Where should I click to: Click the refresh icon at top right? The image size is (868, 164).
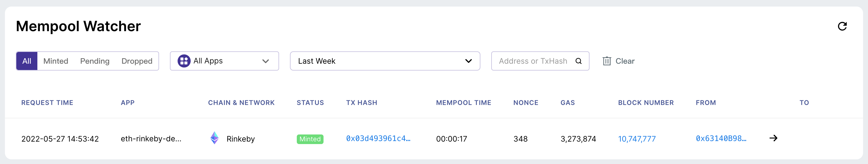(842, 26)
